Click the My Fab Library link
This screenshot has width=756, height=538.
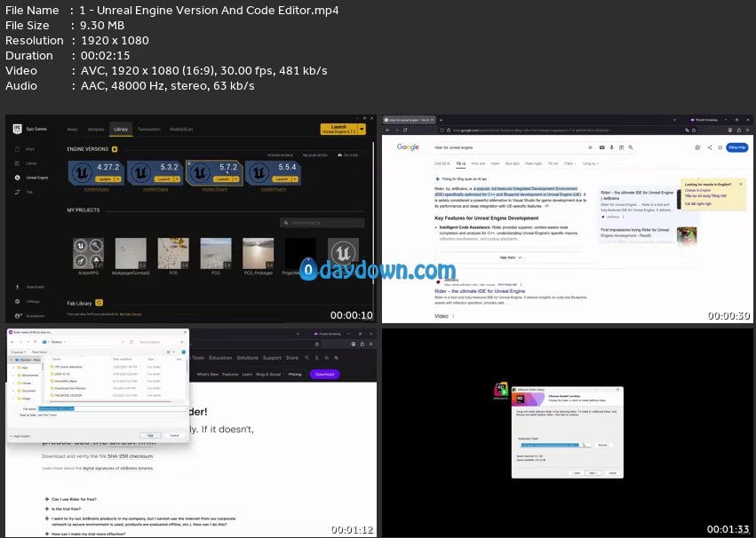click(131, 314)
